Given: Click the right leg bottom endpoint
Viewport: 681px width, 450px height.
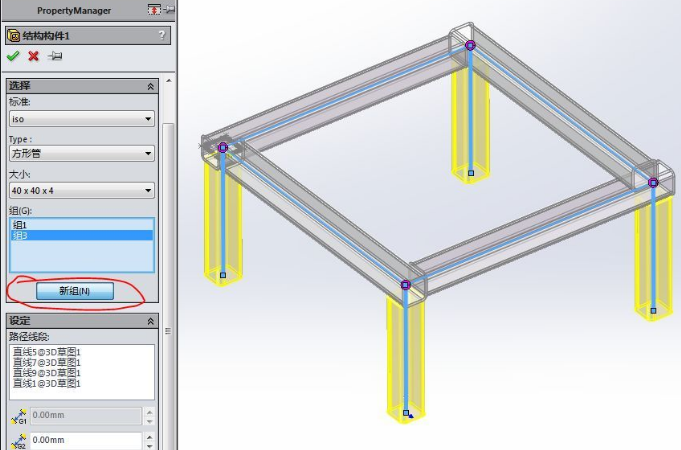Looking at the screenshot, I should (x=653, y=311).
